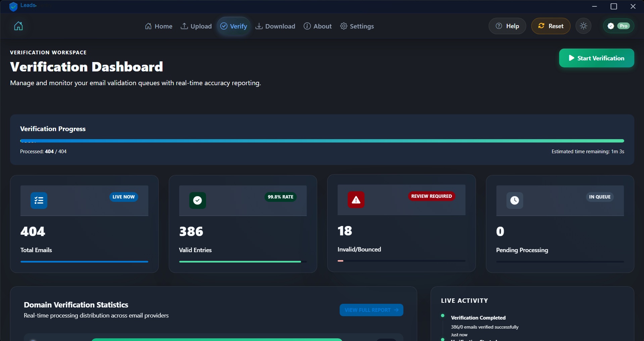Click the Total Emails blue progress bar
Image resolution: width=644 pixels, height=341 pixels.
point(84,262)
